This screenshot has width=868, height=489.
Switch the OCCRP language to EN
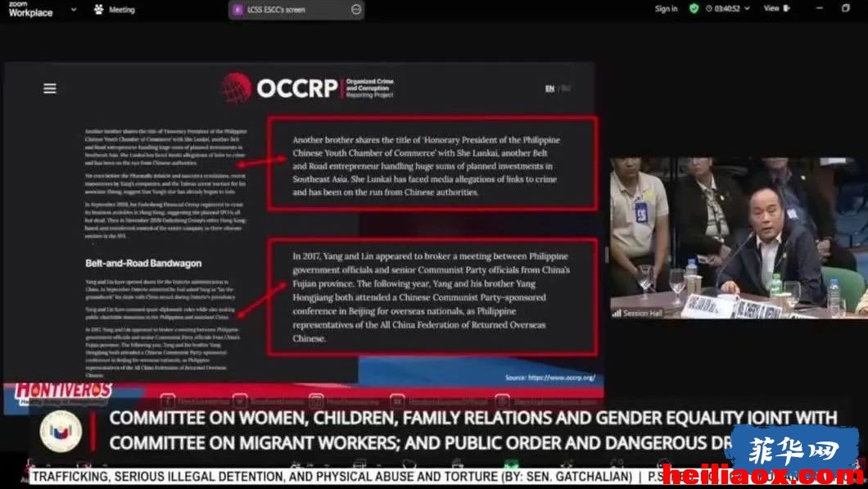[x=549, y=88]
